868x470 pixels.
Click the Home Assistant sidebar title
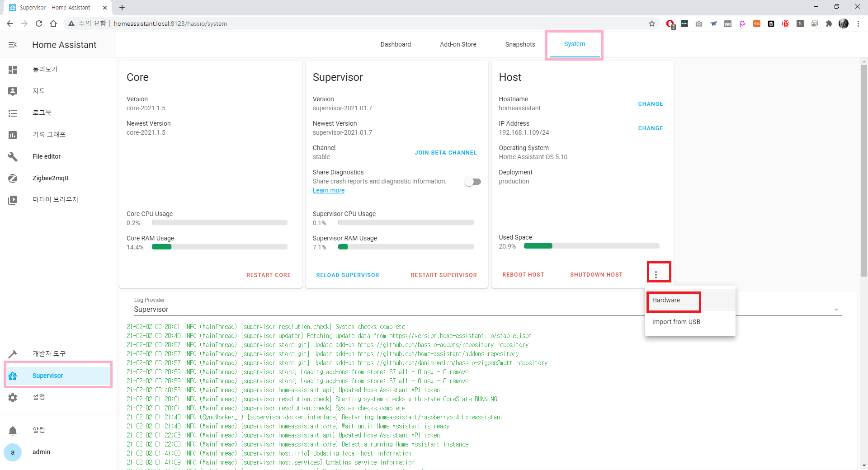click(x=64, y=45)
